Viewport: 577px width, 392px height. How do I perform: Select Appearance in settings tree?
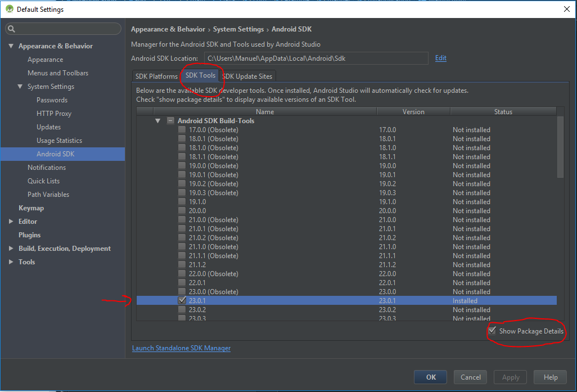(x=45, y=59)
